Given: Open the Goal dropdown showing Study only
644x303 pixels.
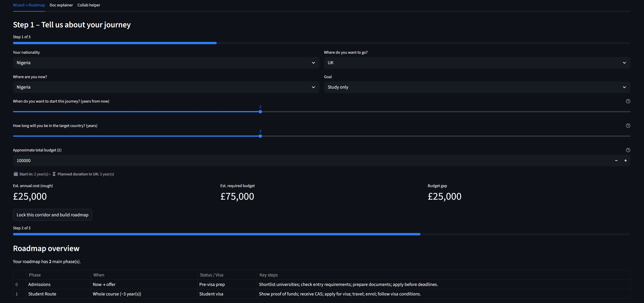Looking at the screenshot, I should tap(477, 87).
